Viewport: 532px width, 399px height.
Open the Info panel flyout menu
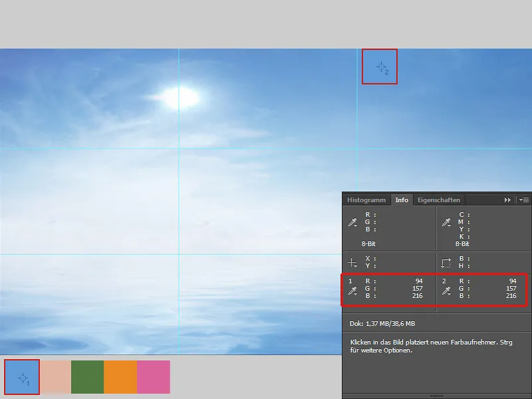(x=524, y=200)
